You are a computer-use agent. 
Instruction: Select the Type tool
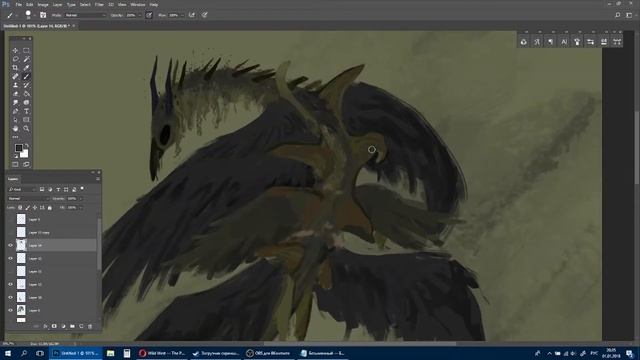coord(26,111)
